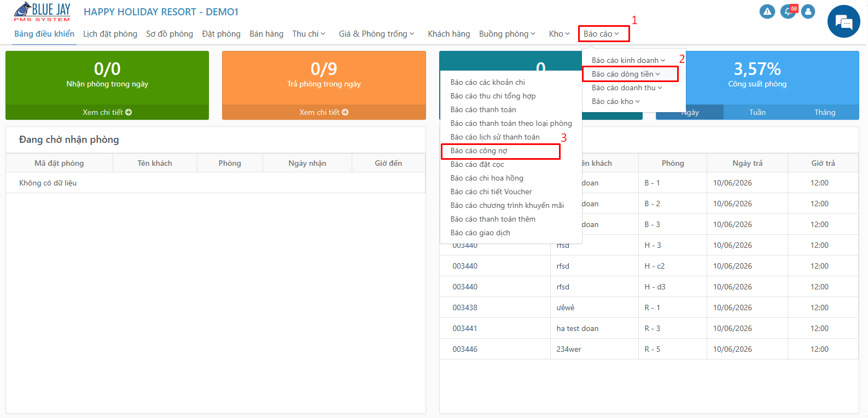Select Báo cáo thu chi tổng hợp
The width and height of the screenshot is (868, 418).
pyautogui.click(x=493, y=96)
